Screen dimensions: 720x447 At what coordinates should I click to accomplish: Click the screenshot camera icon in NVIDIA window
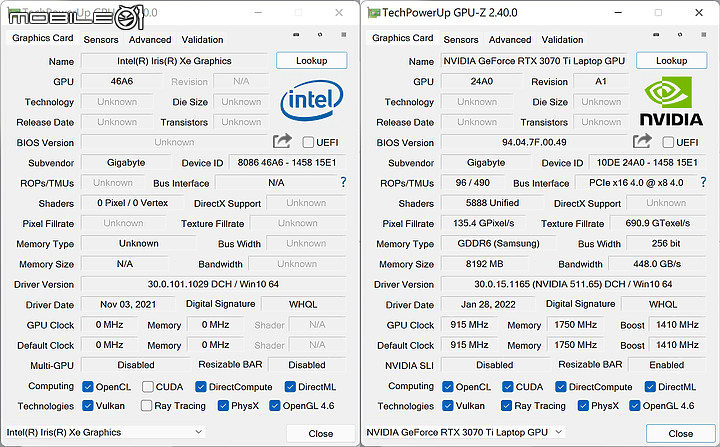656,34
